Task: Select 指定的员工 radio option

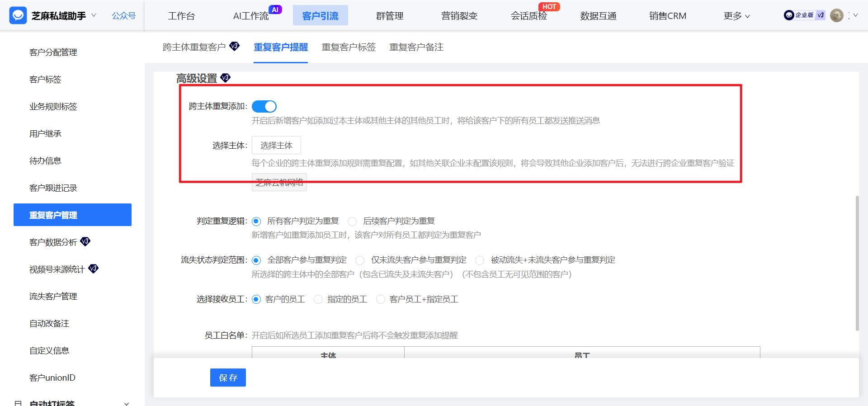Action: [x=318, y=299]
